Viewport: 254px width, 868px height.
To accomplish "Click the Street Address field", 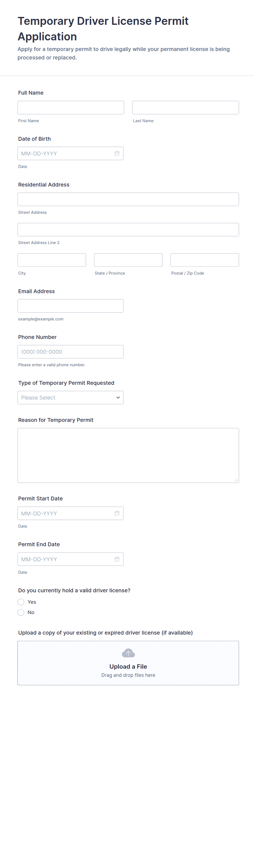I will pos(128,199).
